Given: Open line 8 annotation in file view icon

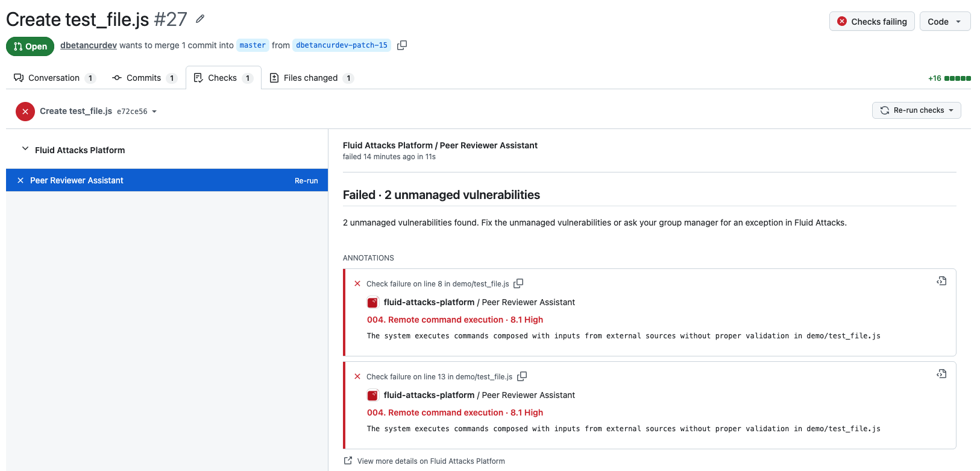Looking at the screenshot, I should click(941, 281).
